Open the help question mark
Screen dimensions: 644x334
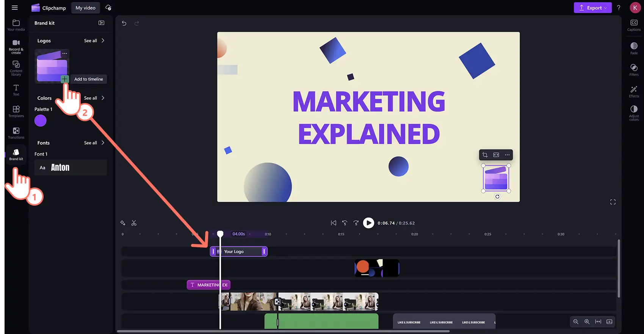coord(619,8)
